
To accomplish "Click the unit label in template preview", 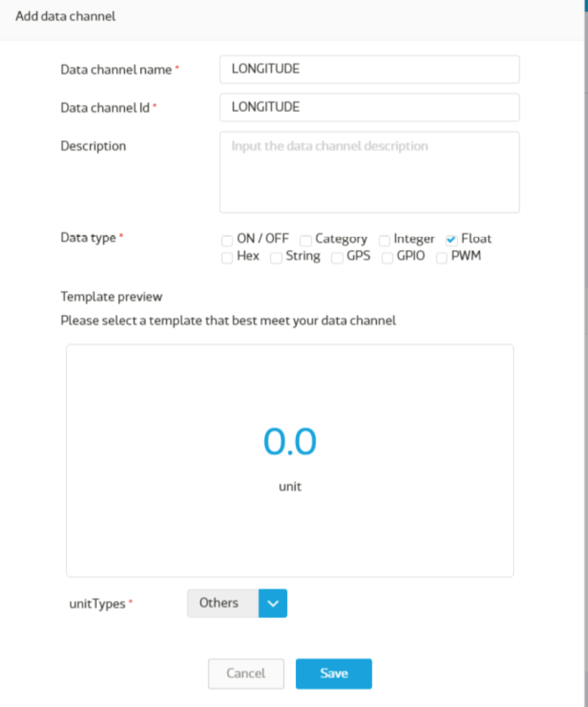I will (290, 486).
